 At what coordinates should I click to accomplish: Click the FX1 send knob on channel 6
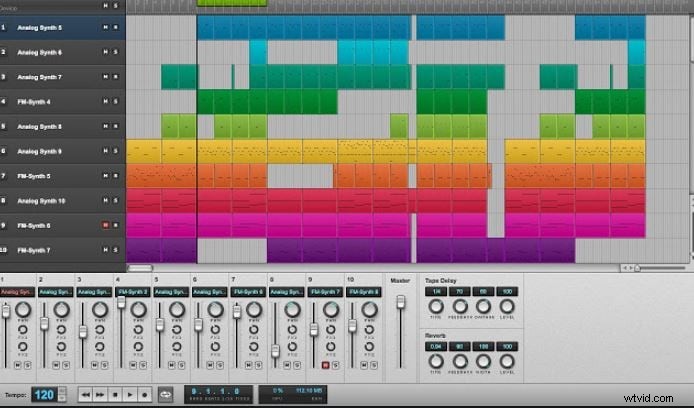[x=216, y=330]
